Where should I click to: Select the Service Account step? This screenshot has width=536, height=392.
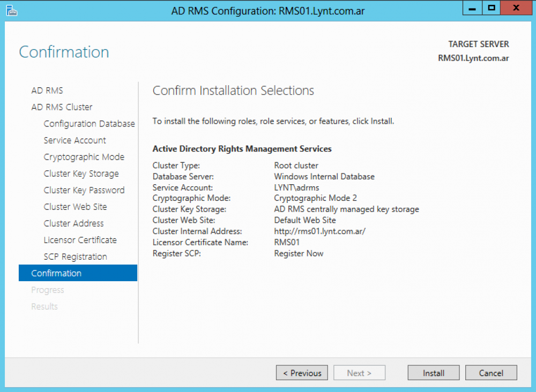[x=75, y=140]
